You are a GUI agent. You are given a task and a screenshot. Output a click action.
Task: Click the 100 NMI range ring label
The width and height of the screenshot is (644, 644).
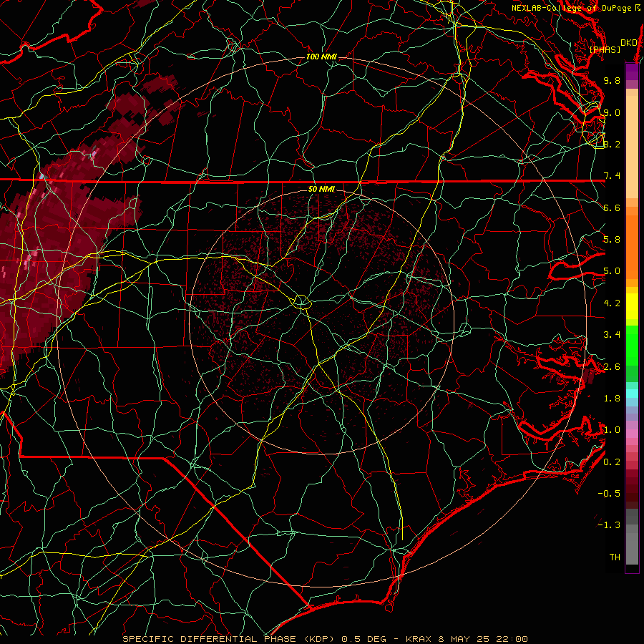pyautogui.click(x=321, y=57)
